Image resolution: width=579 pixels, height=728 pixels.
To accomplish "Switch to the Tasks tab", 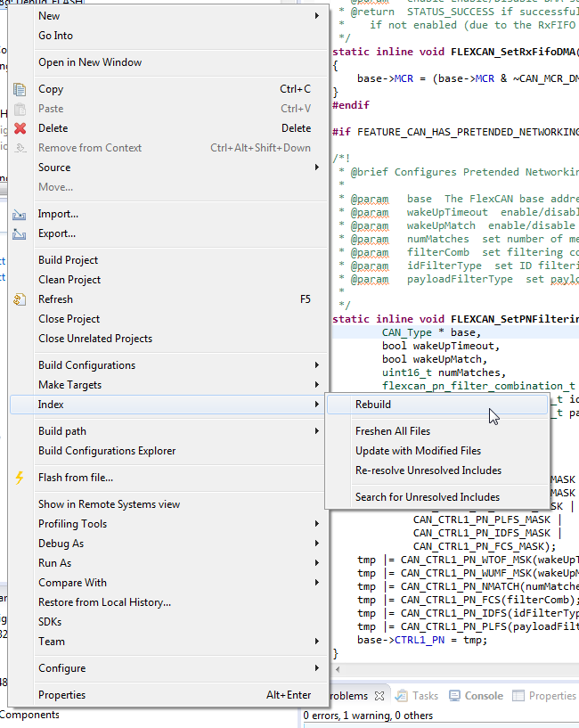I will point(417,696).
